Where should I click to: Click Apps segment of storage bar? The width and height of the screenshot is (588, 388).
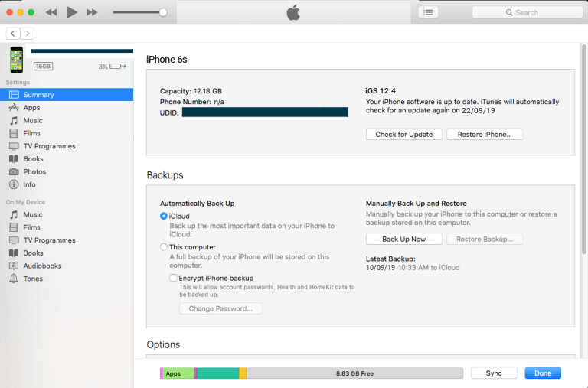(x=178, y=373)
